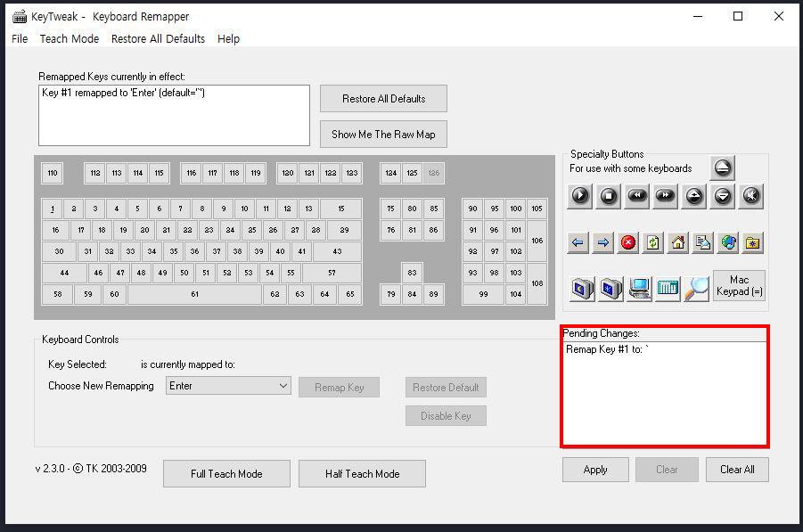The image size is (803, 532).
Task: Select keyboard key number 44
Action: (64, 273)
